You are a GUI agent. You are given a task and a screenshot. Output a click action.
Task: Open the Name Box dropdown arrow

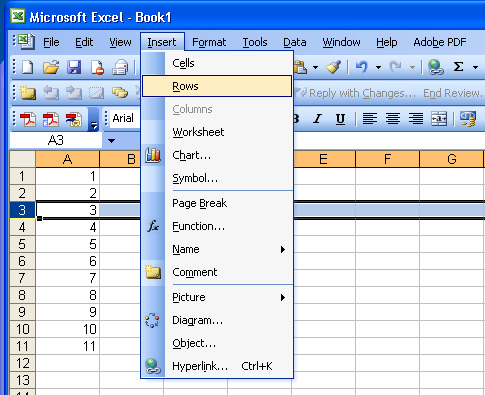click(112, 141)
